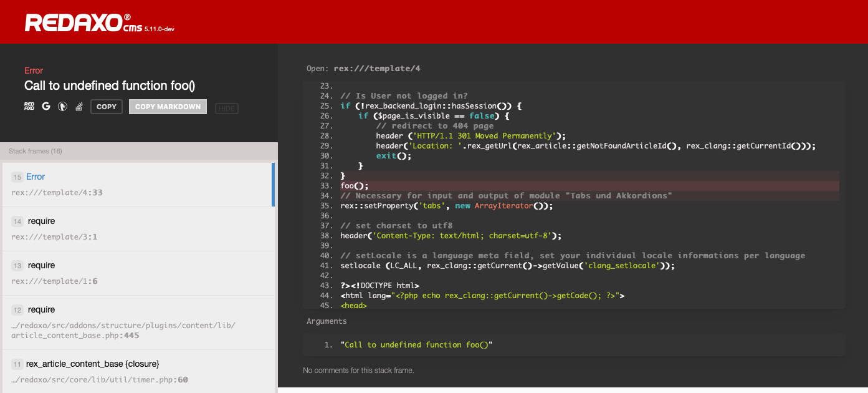Click 'No comments for this stack frame.' text
This screenshot has width=868, height=393.
[358, 371]
